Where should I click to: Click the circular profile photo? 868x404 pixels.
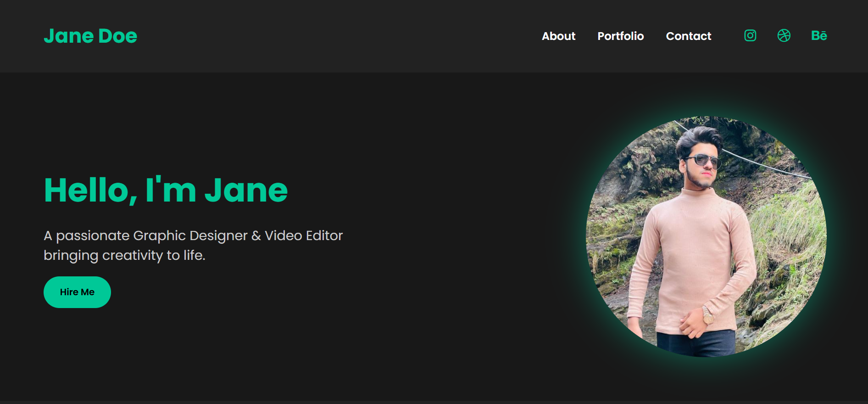pos(706,236)
